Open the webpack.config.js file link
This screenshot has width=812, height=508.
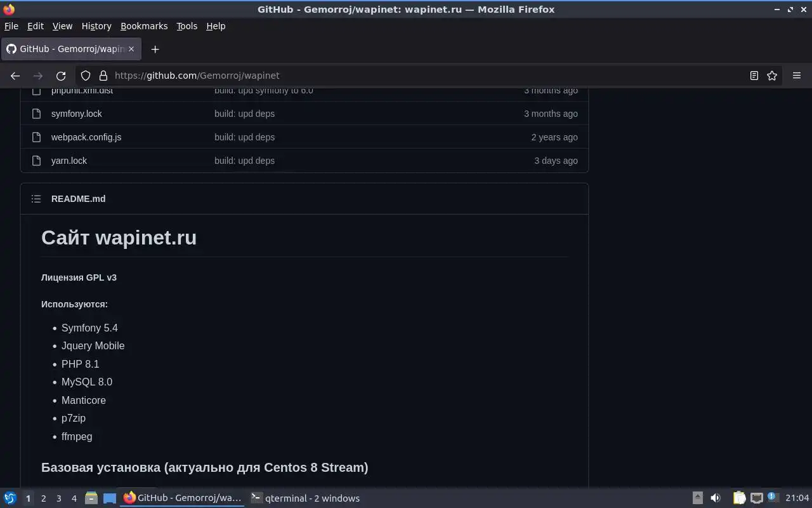(x=86, y=137)
